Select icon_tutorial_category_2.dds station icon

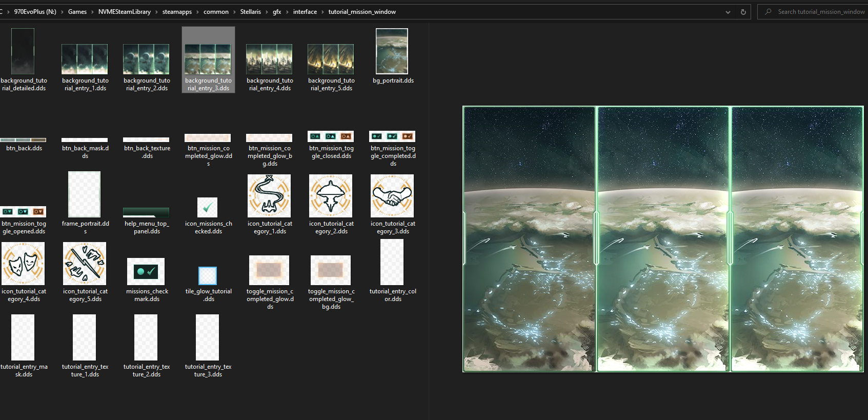[x=331, y=196]
